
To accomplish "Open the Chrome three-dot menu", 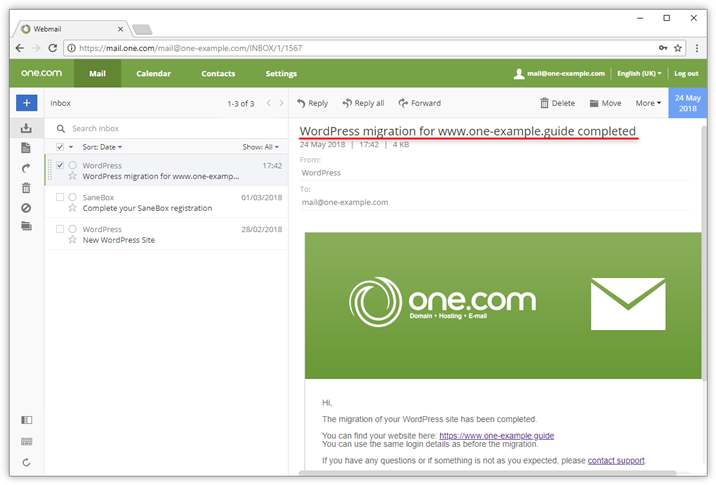I will point(697,48).
